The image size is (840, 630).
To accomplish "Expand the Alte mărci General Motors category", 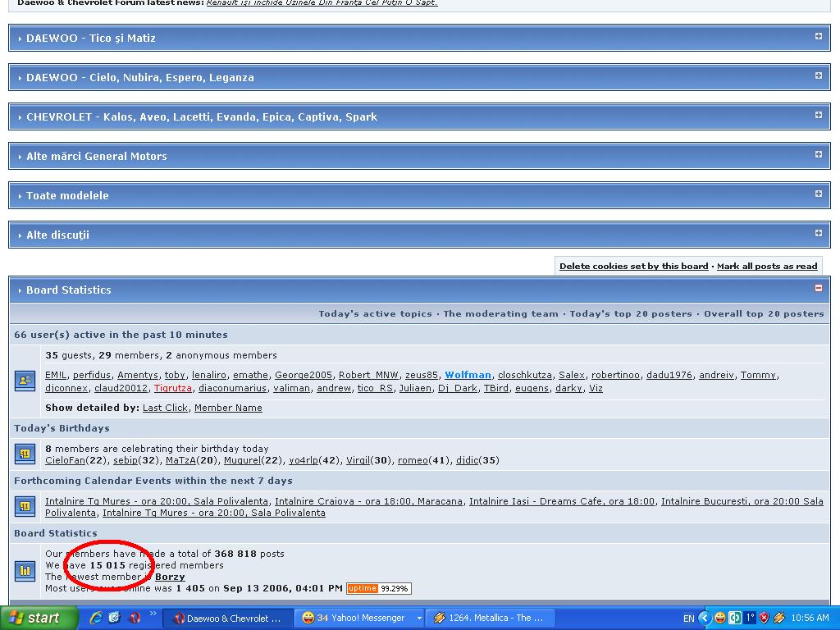I will tap(818, 154).
